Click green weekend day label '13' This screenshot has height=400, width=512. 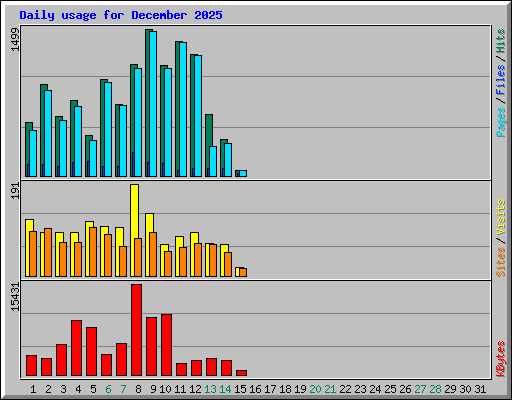210,389
